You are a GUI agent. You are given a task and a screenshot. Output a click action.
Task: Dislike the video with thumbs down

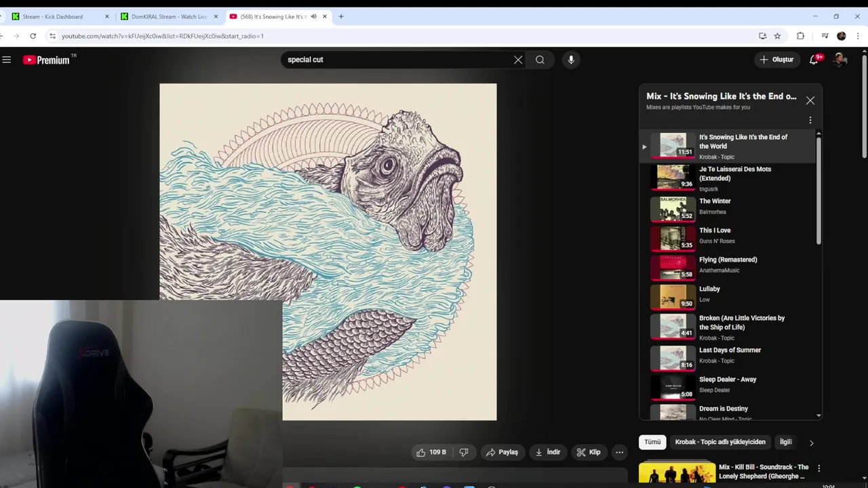coord(464,452)
